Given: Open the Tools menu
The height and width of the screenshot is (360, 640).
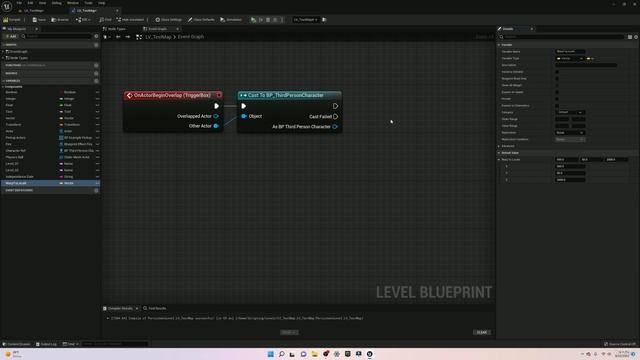Looking at the screenshot, I should pyautogui.click(x=88, y=3).
